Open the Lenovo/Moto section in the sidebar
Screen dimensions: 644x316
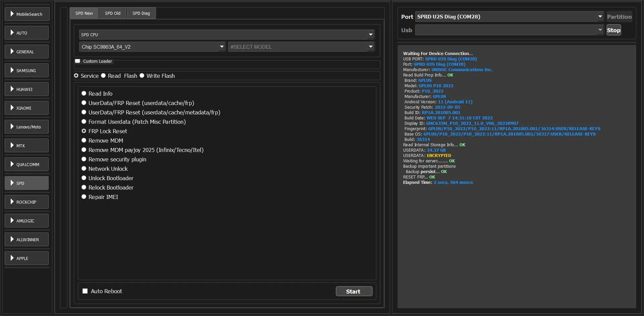click(x=27, y=127)
